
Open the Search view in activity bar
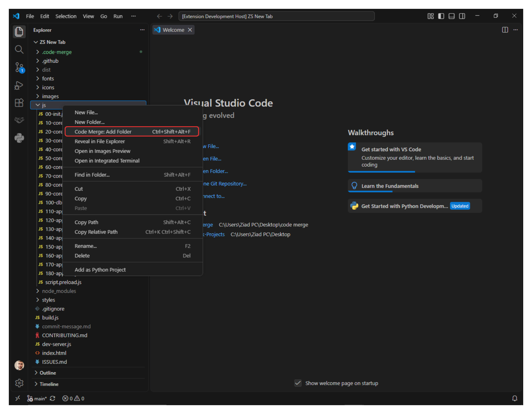point(19,49)
